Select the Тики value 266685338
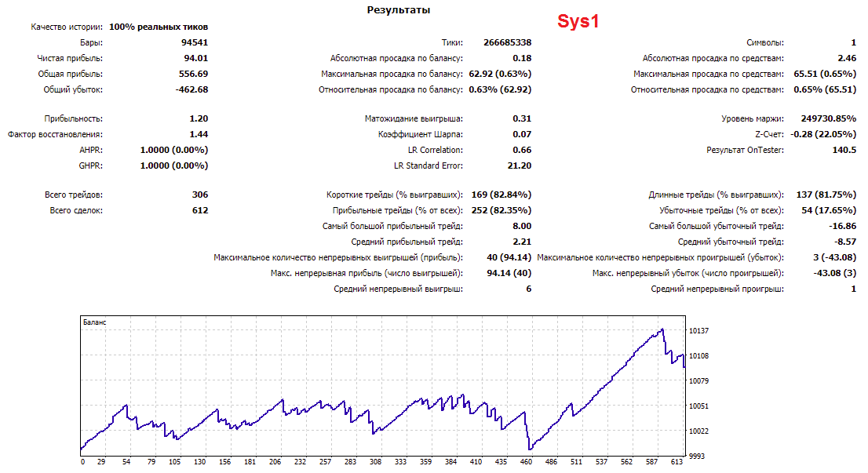 coord(507,42)
